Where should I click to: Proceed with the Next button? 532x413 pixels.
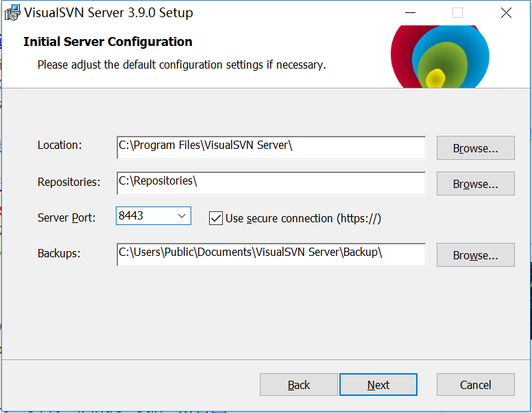(378, 385)
